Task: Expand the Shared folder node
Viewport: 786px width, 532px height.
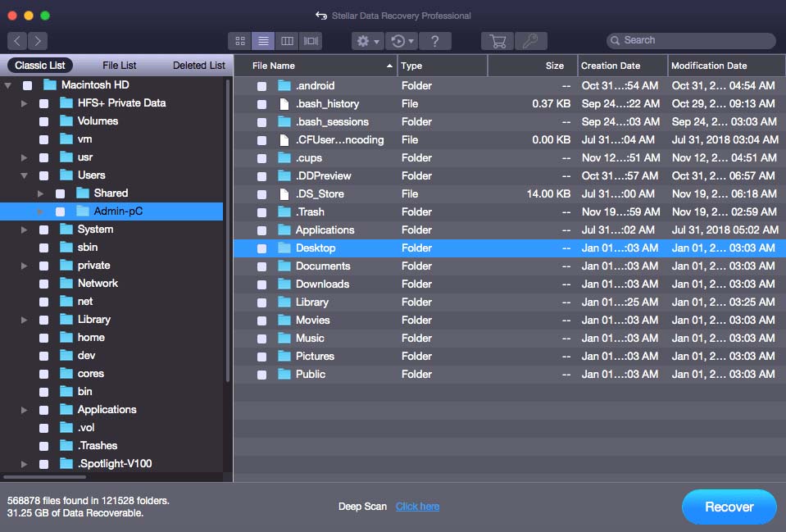Action: (40, 193)
